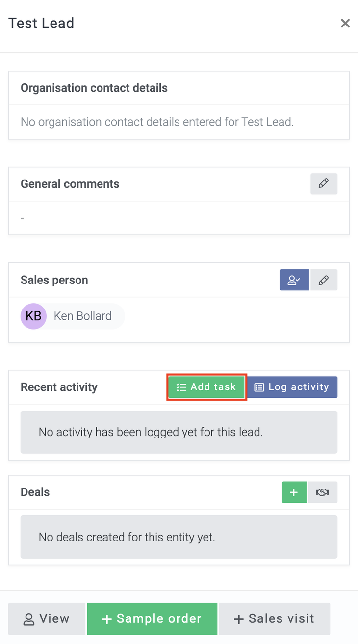Screen dimensions: 358x644
Task: Open the Log activity button
Action: click(x=292, y=387)
